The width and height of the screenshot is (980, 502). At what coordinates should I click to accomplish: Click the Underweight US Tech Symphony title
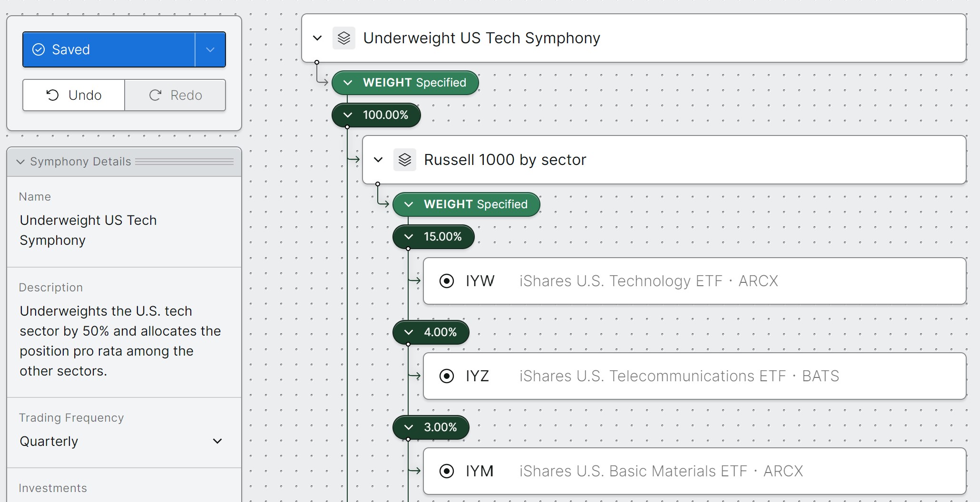(481, 38)
